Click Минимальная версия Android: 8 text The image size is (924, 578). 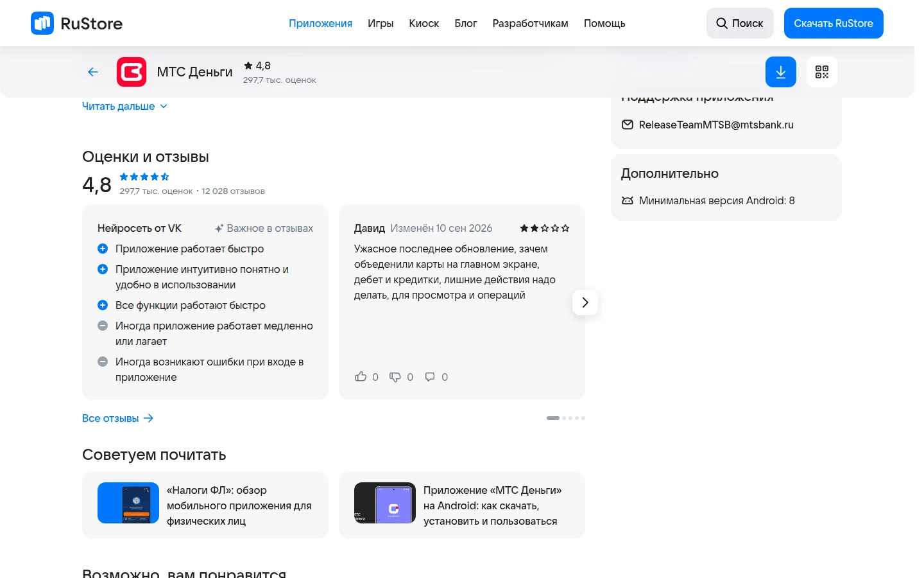click(x=717, y=200)
